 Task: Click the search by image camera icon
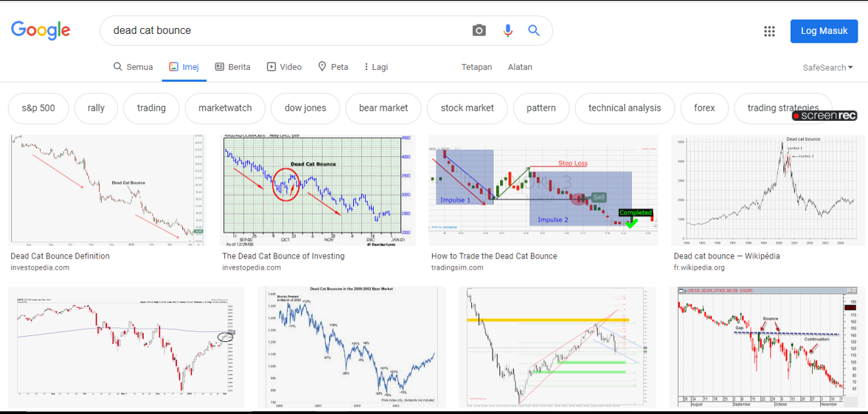[x=479, y=30]
